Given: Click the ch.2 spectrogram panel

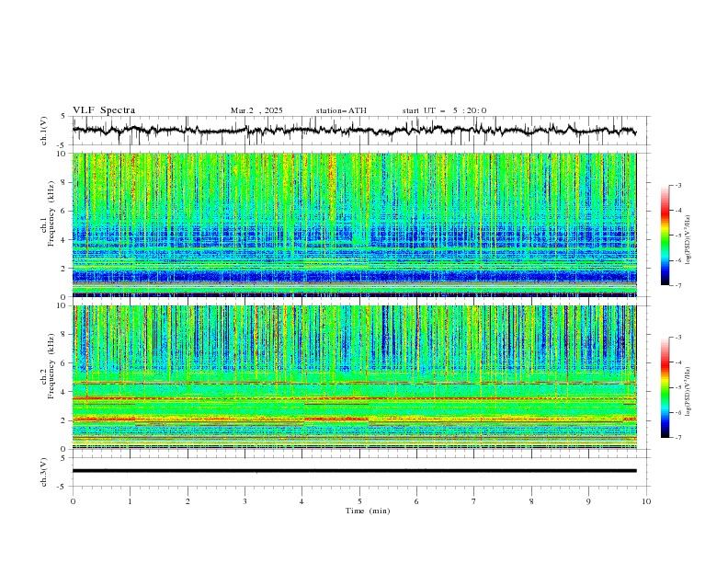Looking at the screenshot, I should 354,377.
